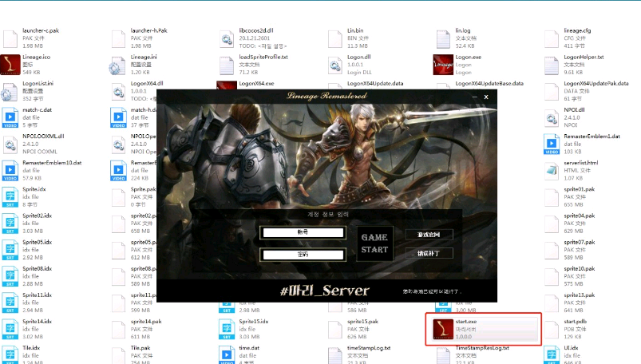This screenshot has height=364, width=641.
Task: Click file name sprite07.pak
Action: pos(580,243)
